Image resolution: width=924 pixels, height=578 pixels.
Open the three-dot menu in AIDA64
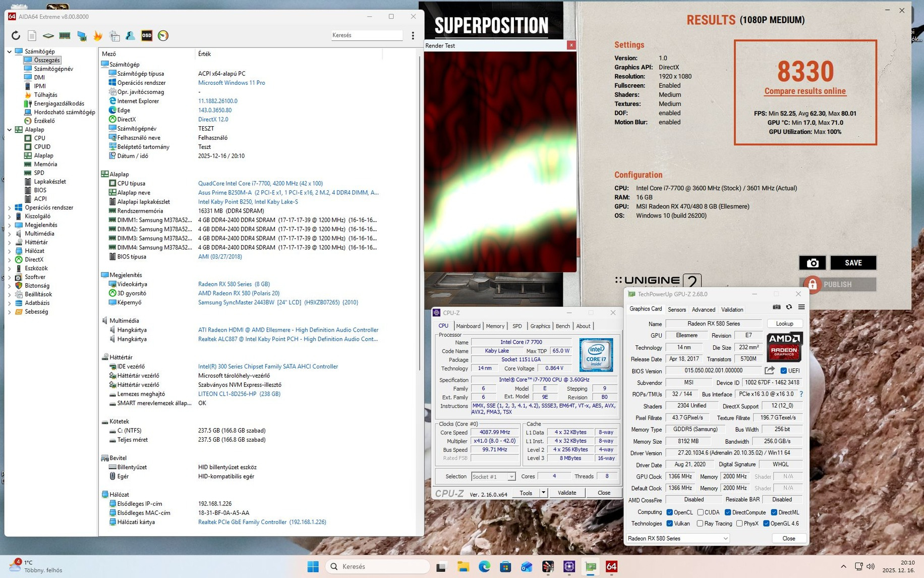(x=413, y=35)
